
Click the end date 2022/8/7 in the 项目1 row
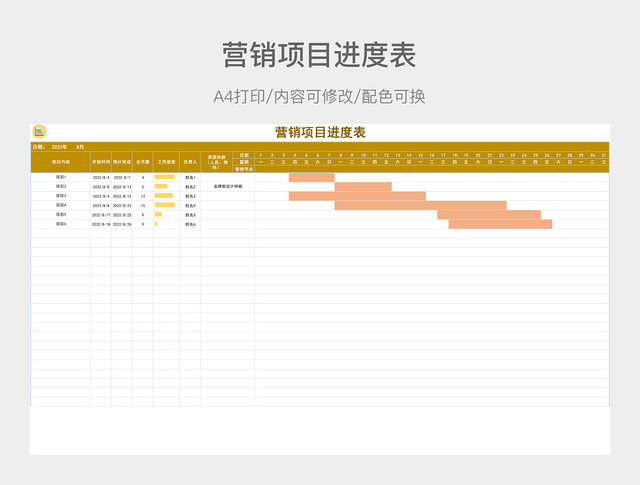(122, 178)
